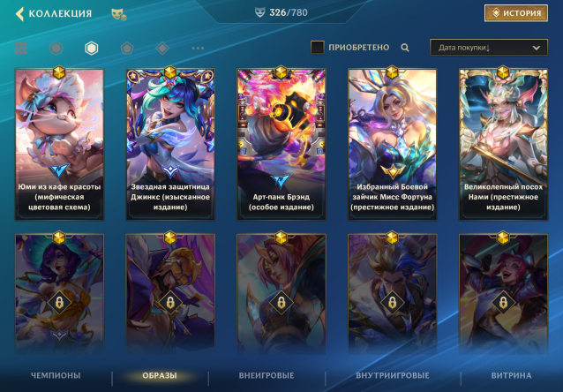Screen dimensions: 563x392
Task: Toggle the Приобретено checkbox
Action: (x=318, y=47)
